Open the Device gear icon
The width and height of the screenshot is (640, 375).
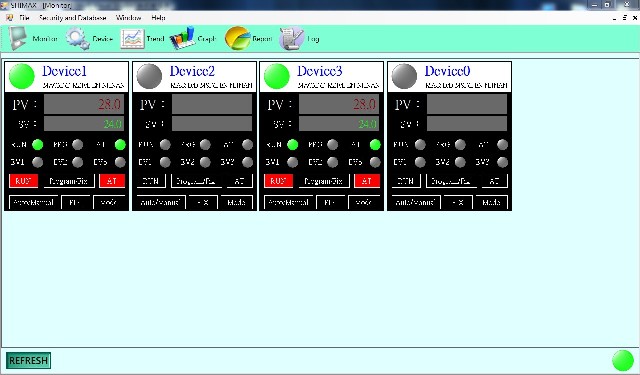coord(78,38)
